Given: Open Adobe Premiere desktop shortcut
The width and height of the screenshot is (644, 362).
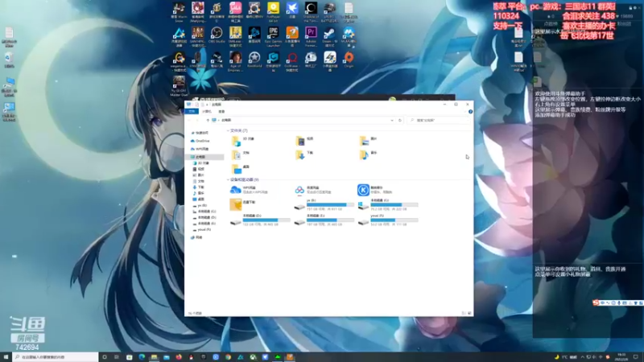Looking at the screenshot, I should coord(311,36).
